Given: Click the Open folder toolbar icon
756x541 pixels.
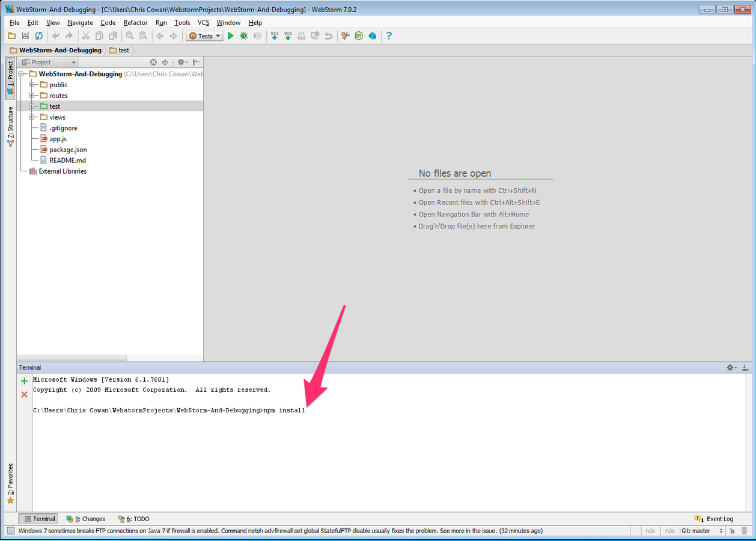Looking at the screenshot, I should 11,36.
